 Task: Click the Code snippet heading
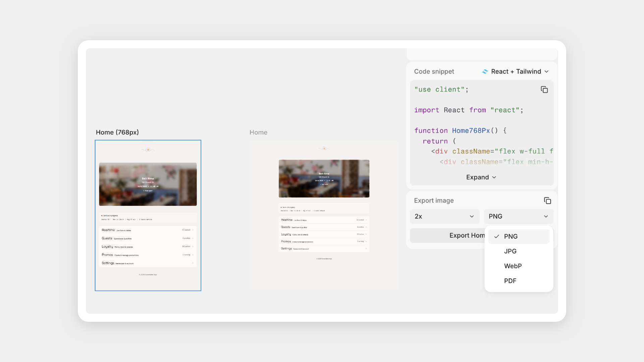tap(434, 71)
